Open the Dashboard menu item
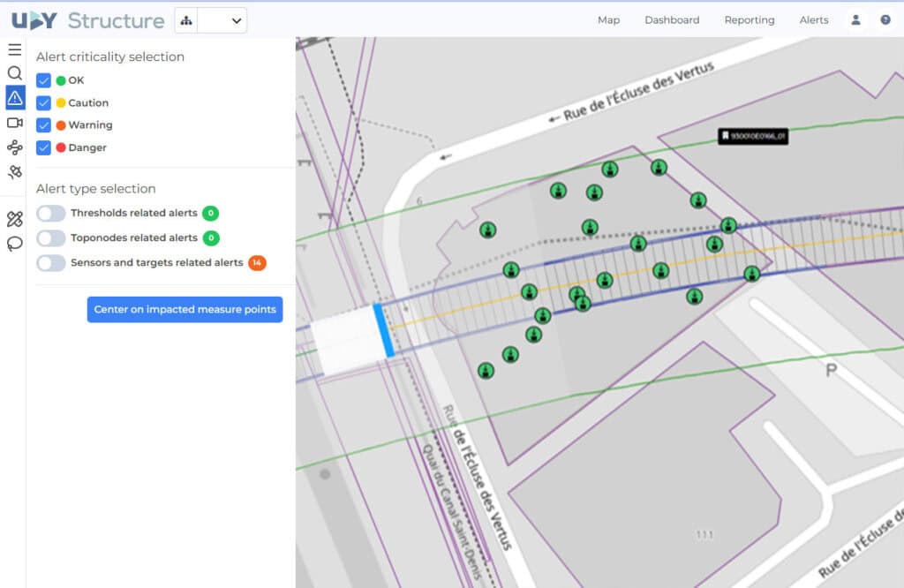The image size is (904, 588). [671, 20]
